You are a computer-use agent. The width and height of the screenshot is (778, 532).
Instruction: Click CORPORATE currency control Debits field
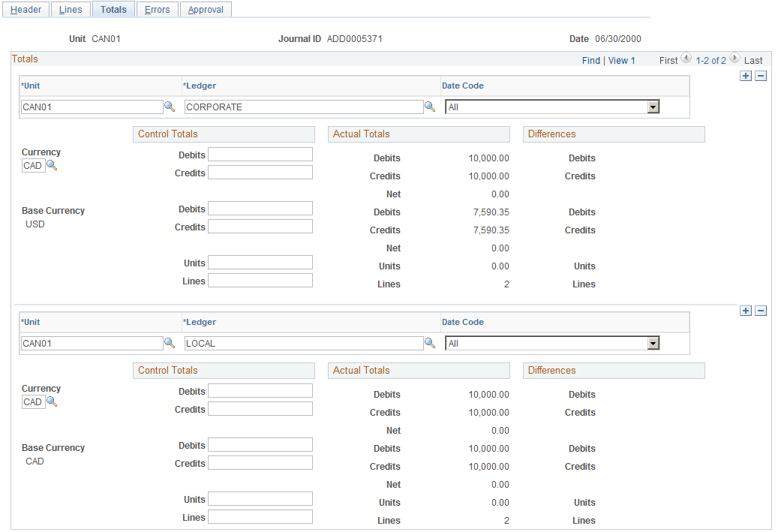[260, 155]
